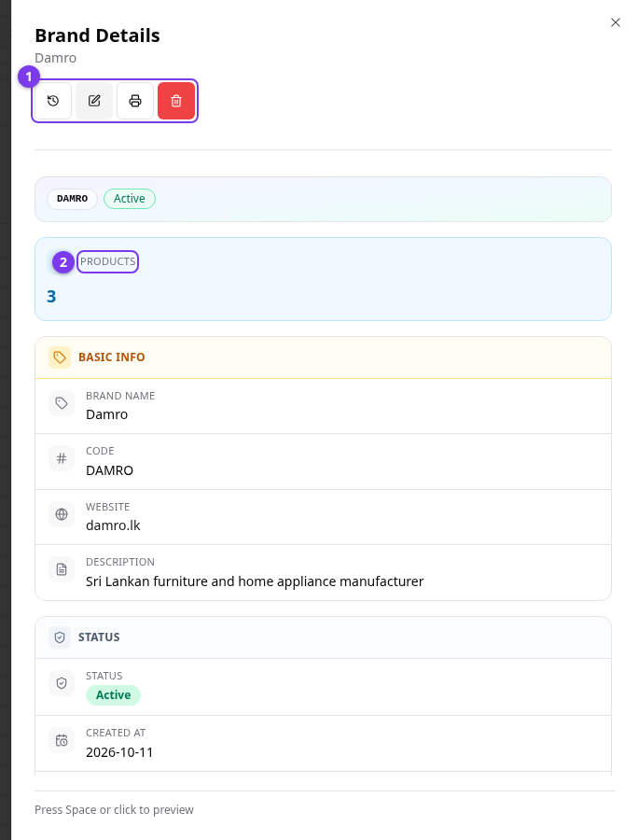This screenshot has height=840, width=638.
Task: Delete brand with red trash button
Action: point(176,101)
